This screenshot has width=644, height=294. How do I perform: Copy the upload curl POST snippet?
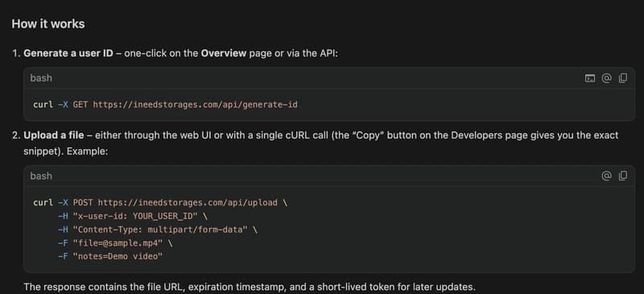[x=623, y=176]
